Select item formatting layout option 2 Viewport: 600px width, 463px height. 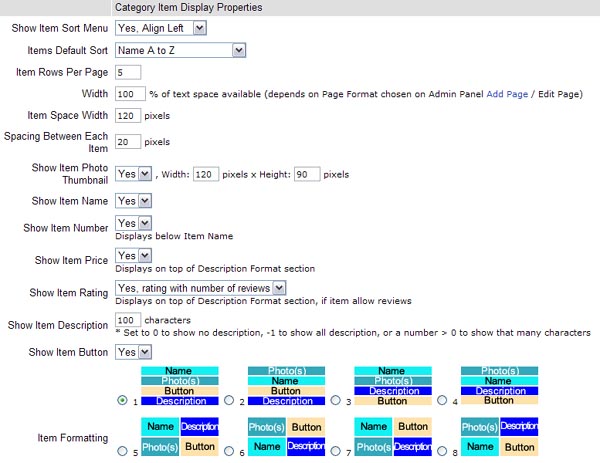click(x=229, y=400)
